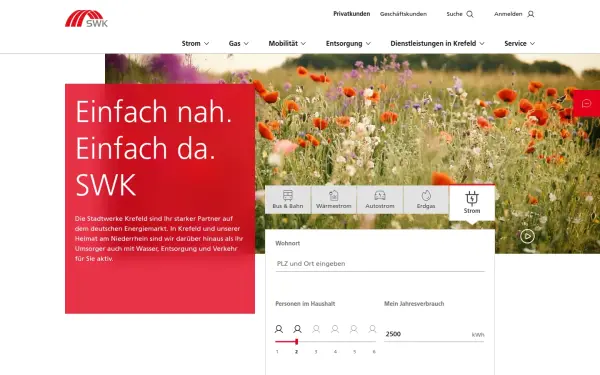The height and width of the screenshot is (375, 600).
Task: Click slider number label 1
Action: coord(277,352)
